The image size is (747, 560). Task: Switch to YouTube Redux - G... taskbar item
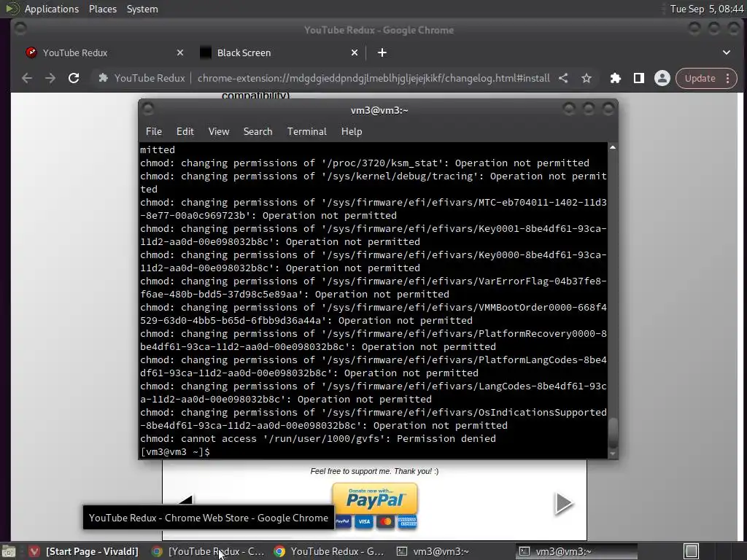[x=330, y=551]
